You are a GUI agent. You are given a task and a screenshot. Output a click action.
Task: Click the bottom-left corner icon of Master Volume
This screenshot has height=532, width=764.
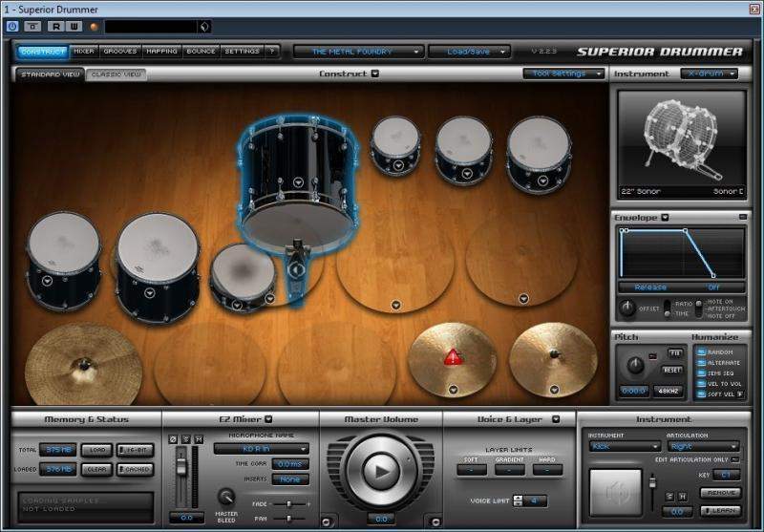pyautogui.click(x=326, y=522)
